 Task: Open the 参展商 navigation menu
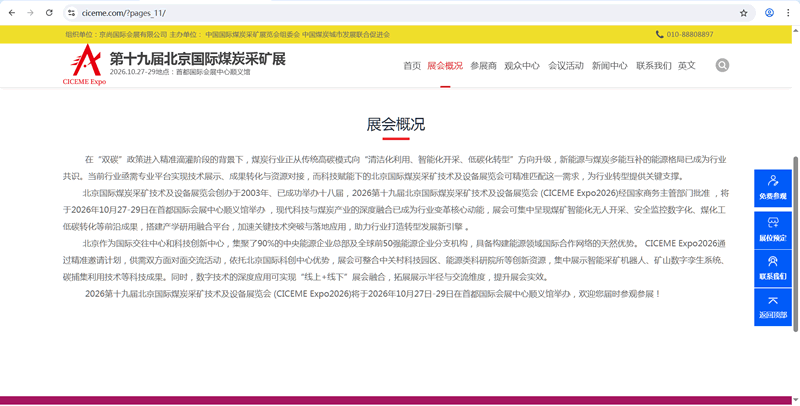pos(483,66)
